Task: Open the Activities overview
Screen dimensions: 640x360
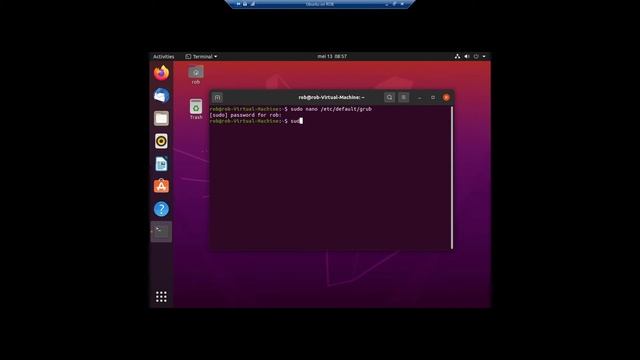Action: (x=164, y=56)
